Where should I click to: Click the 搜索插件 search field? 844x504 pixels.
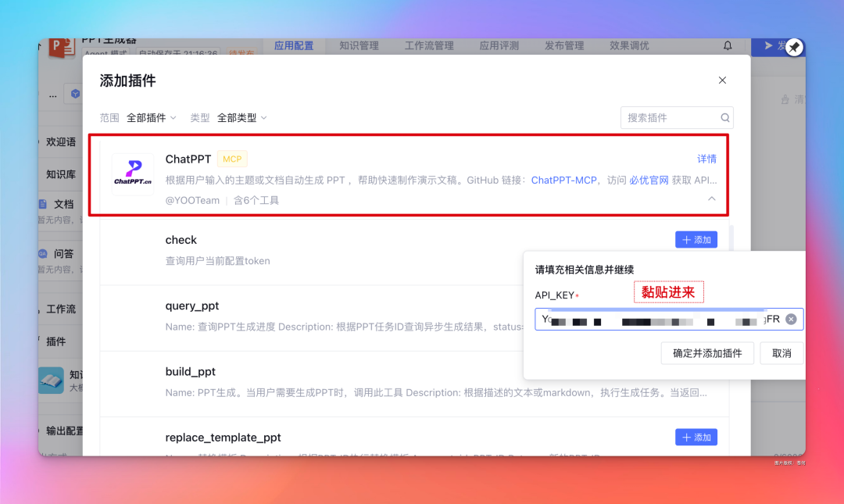coord(677,117)
